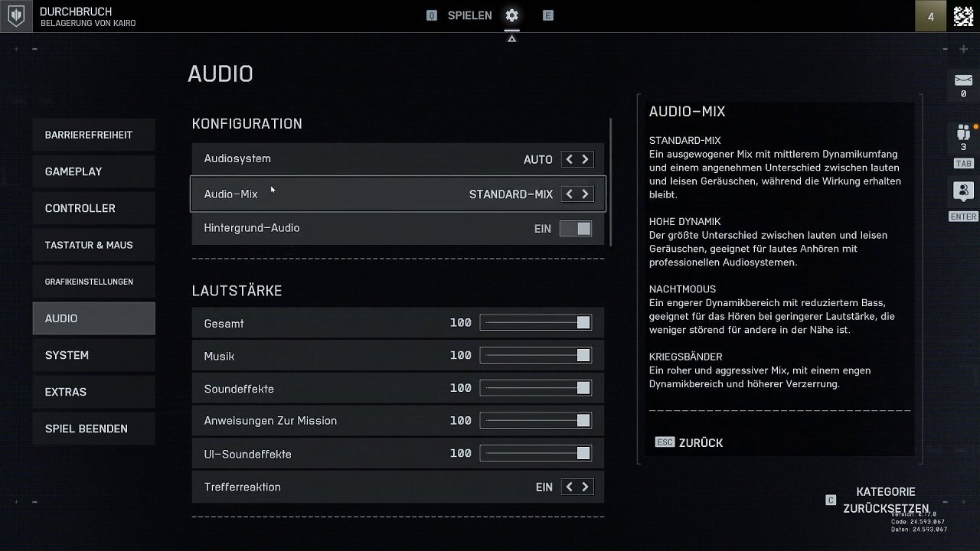Open SYSTEM settings category
Viewport: 980px width, 551px height.
pos(94,355)
